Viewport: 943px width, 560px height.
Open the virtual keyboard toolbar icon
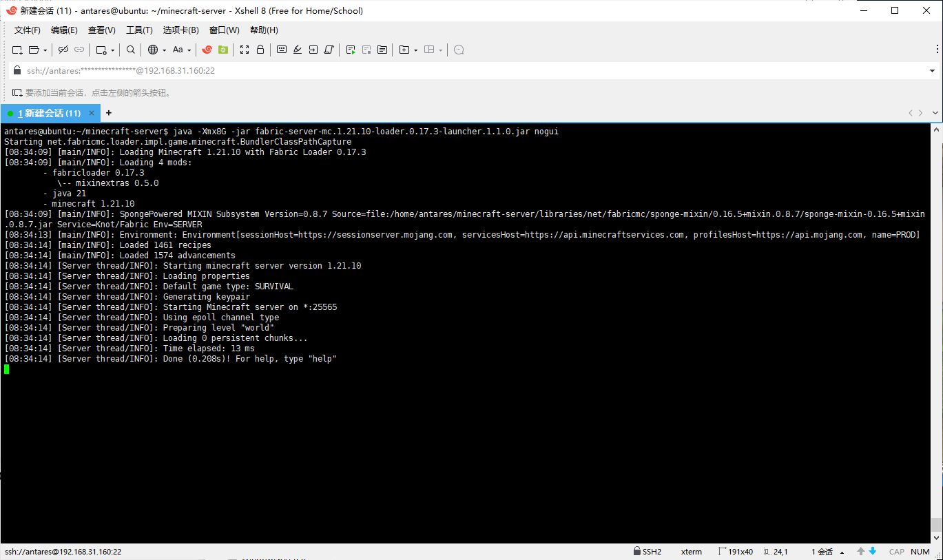282,50
